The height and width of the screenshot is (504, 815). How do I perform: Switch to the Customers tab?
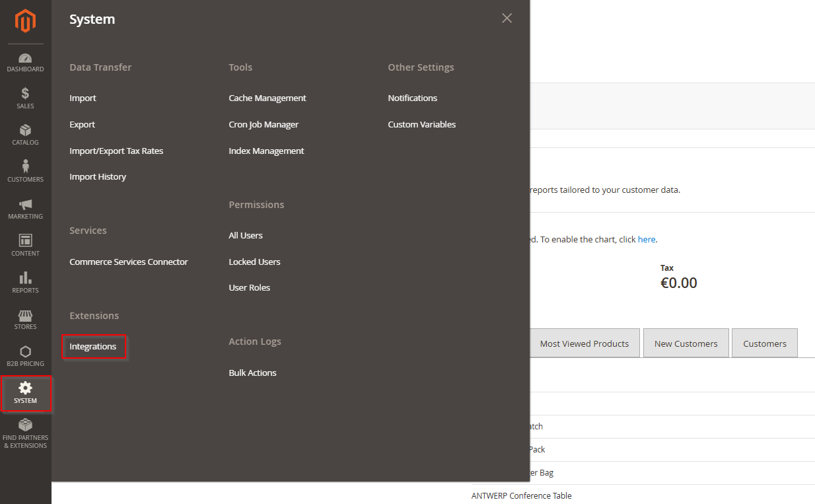click(765, 343)
